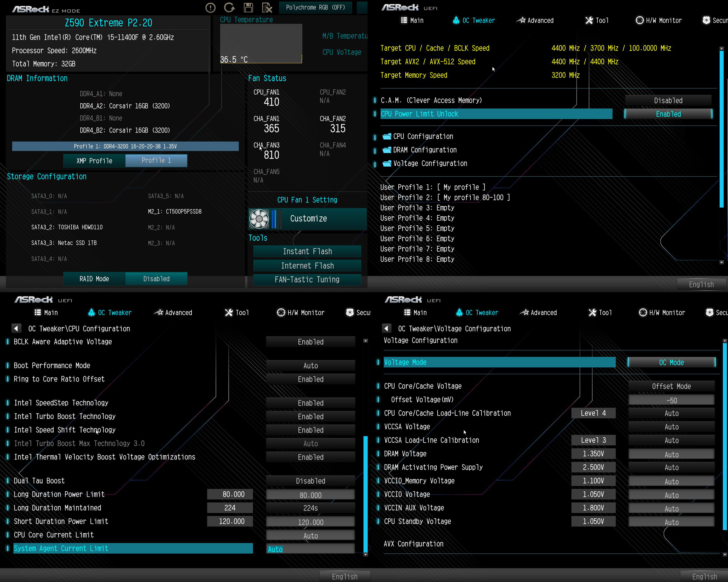Open the Dual Tau Boost Disabled dropdown

pyautogui.click(x=310, y=481)
